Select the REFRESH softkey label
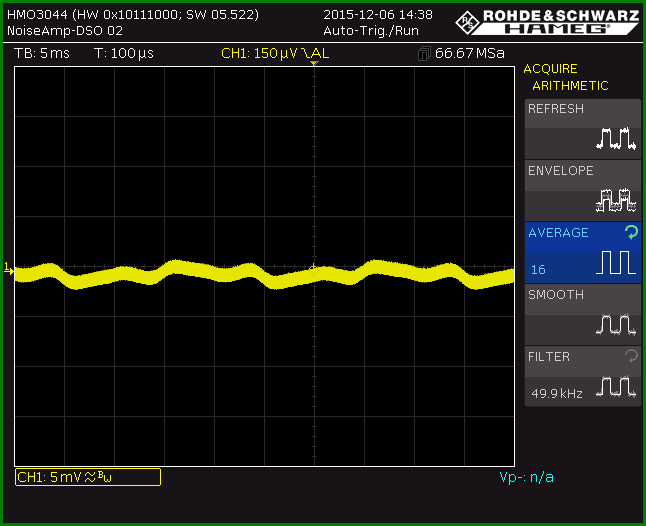 (556, 109)
